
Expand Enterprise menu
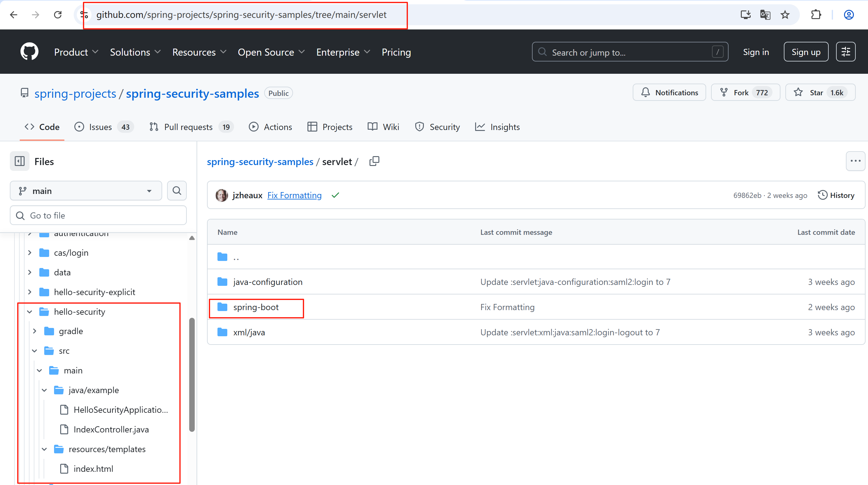click(343, 52)
